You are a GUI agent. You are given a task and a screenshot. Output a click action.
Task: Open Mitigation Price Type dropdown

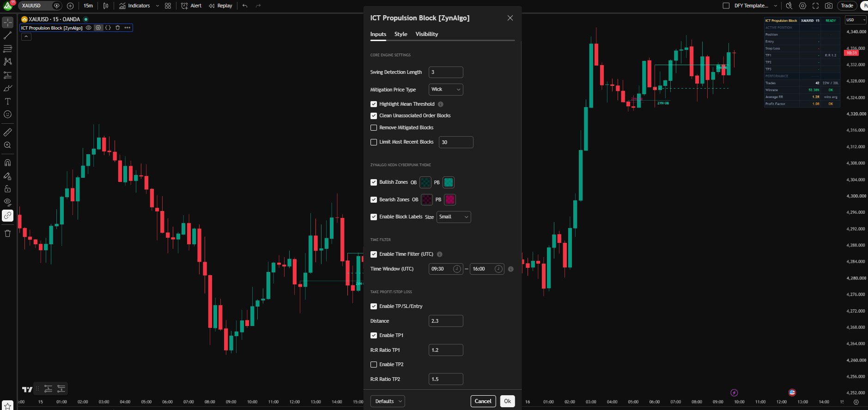point(446,90)
